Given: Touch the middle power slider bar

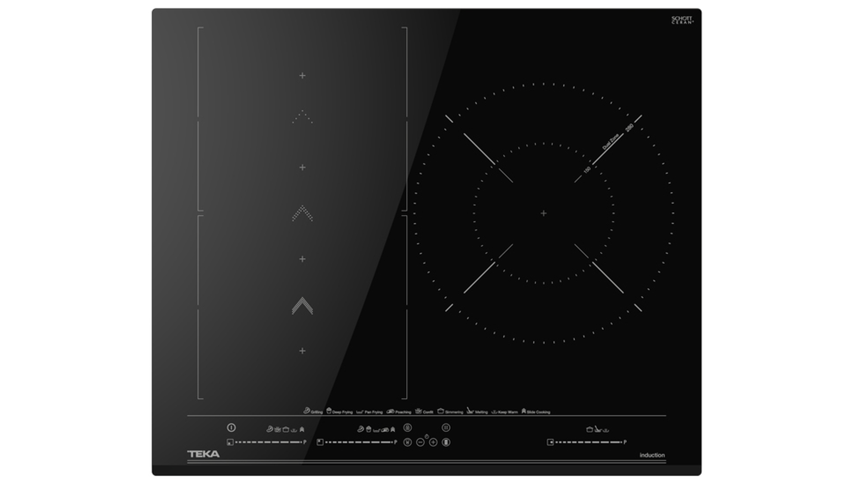Looking at the screenshot, I should tap(358, 442).
